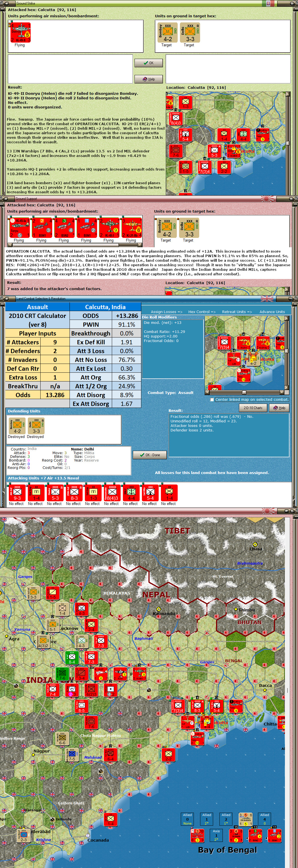Select Delhi 3-3 target in Ground Strike window
Viewport: 298px width, 868px height.
coord(190,33)
